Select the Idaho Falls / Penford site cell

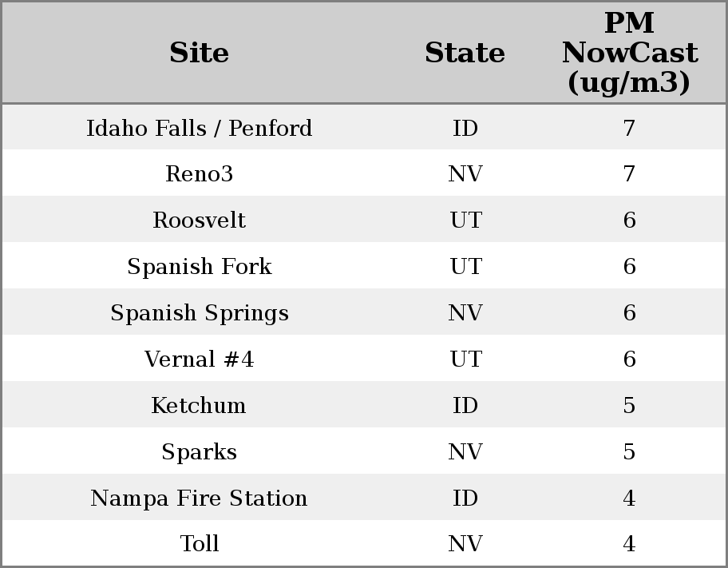pyautogui.click(x=200, y=128)
